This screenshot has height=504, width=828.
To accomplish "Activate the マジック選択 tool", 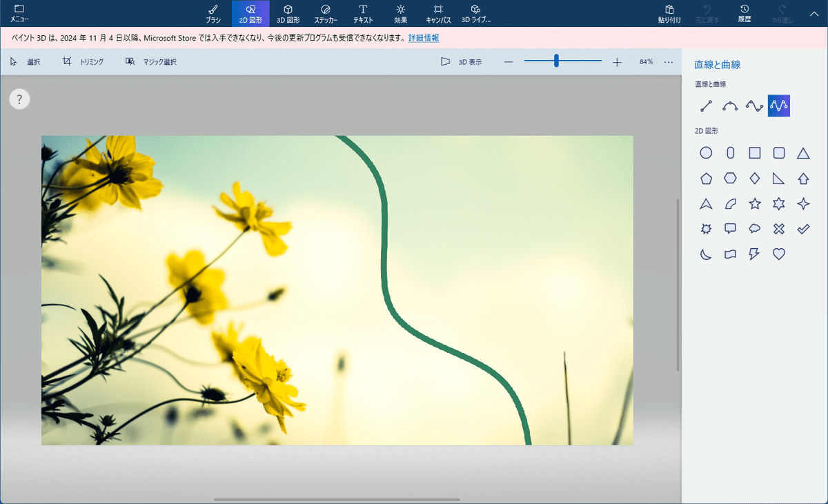I will [x=151, y=62].
